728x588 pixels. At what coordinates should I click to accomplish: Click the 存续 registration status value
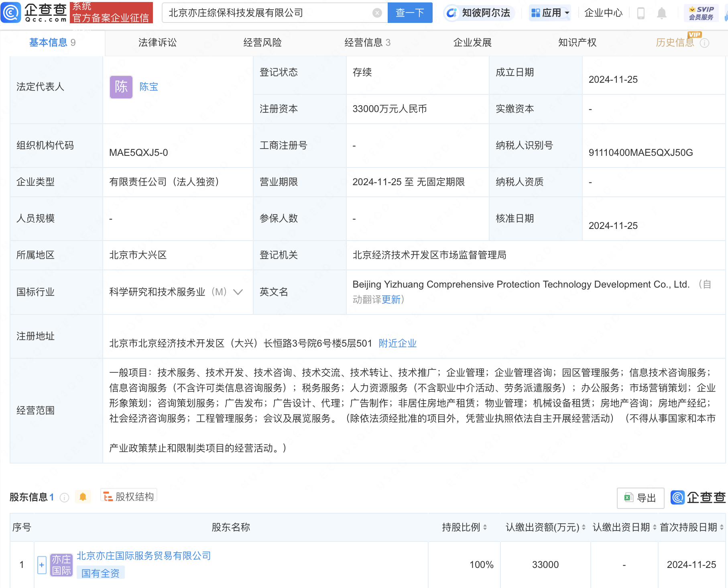click(362, 72)
